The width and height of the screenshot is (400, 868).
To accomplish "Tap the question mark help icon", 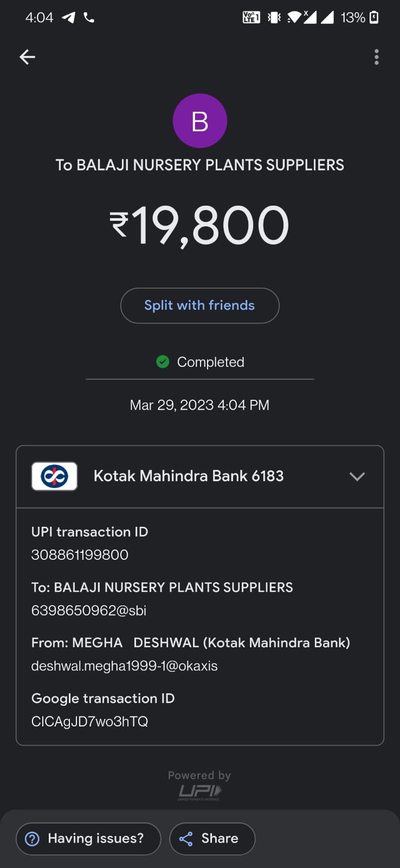I will (33, 839).
